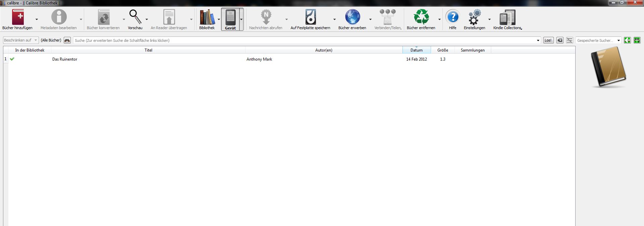Click Bücher entfernen recycle icon
Viewport: 644px width, 226px height.
(421, 17)
